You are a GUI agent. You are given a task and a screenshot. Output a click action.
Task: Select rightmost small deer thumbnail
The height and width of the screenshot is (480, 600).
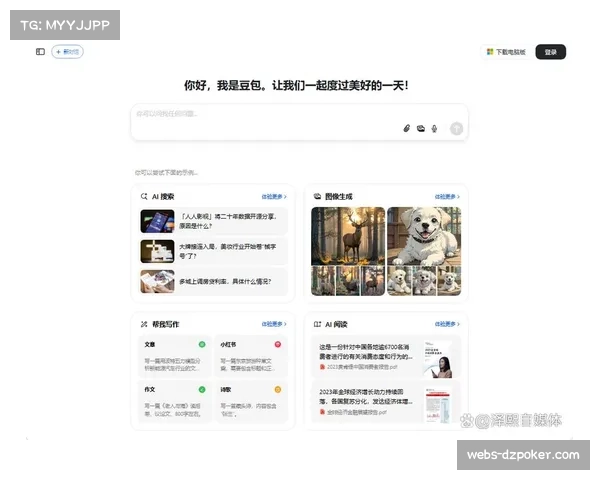373,281
